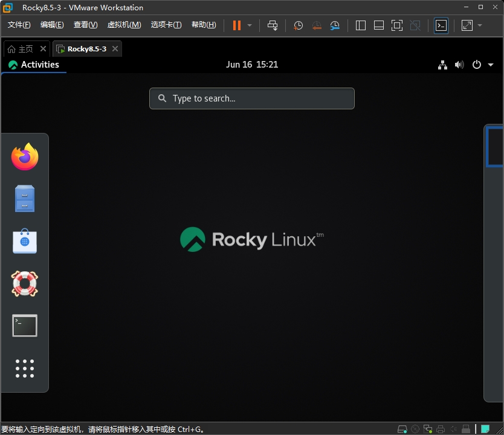The image size is (504, 435).
Task: Open the snapshot manager
Action: 335,25
